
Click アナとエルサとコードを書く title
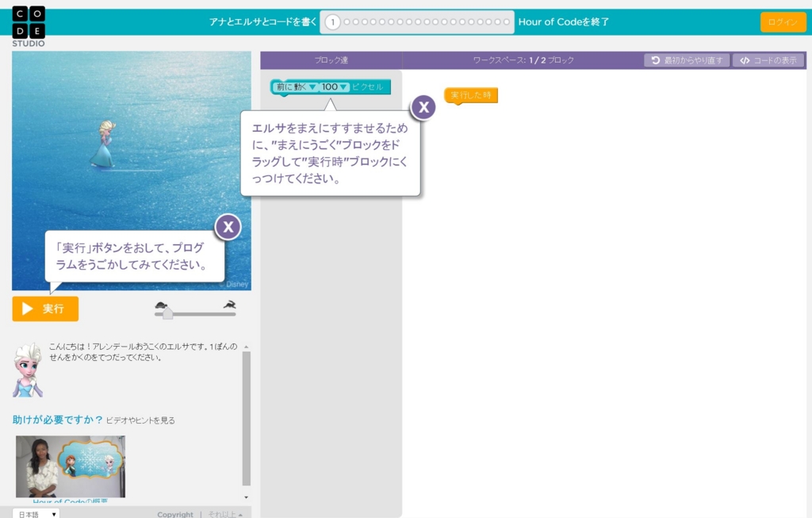coord(262,21)
